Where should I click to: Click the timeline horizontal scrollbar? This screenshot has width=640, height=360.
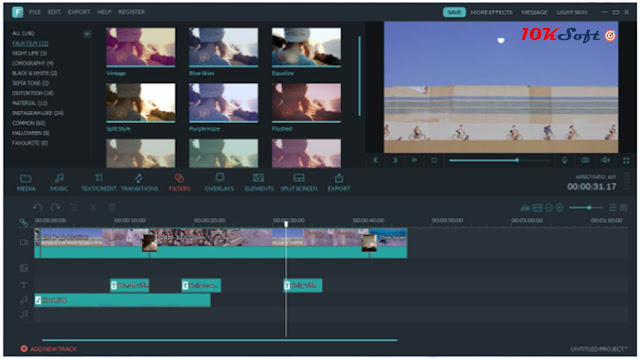coord(220,340)
